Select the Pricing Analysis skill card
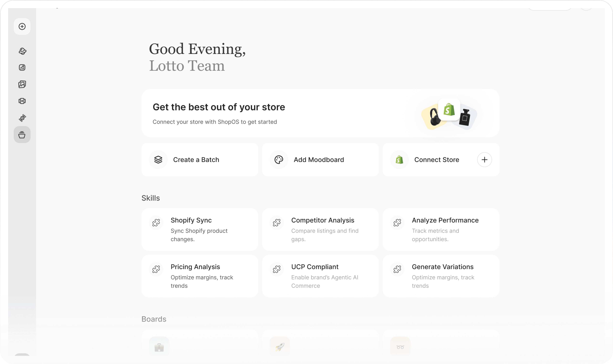Screen dimensions: 613x364 pyautogui.click(x=200, y=276)
